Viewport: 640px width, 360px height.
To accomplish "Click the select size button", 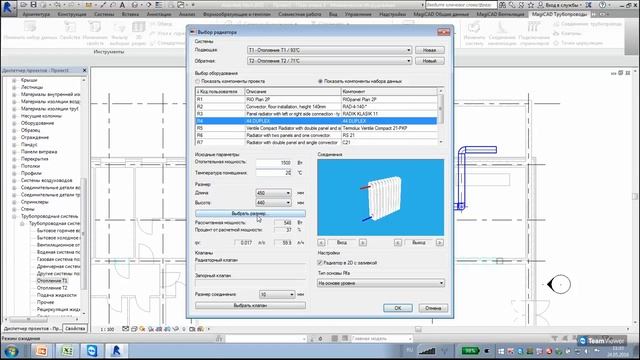I will tap(250, 213).
